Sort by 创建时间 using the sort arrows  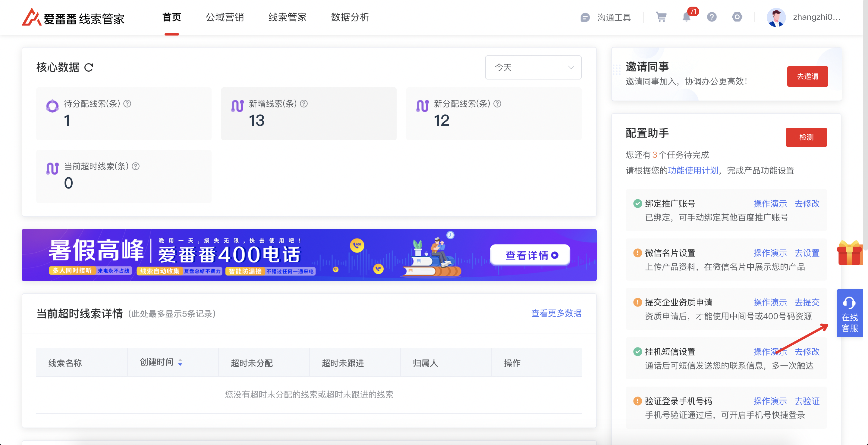[x=180, y=363]
